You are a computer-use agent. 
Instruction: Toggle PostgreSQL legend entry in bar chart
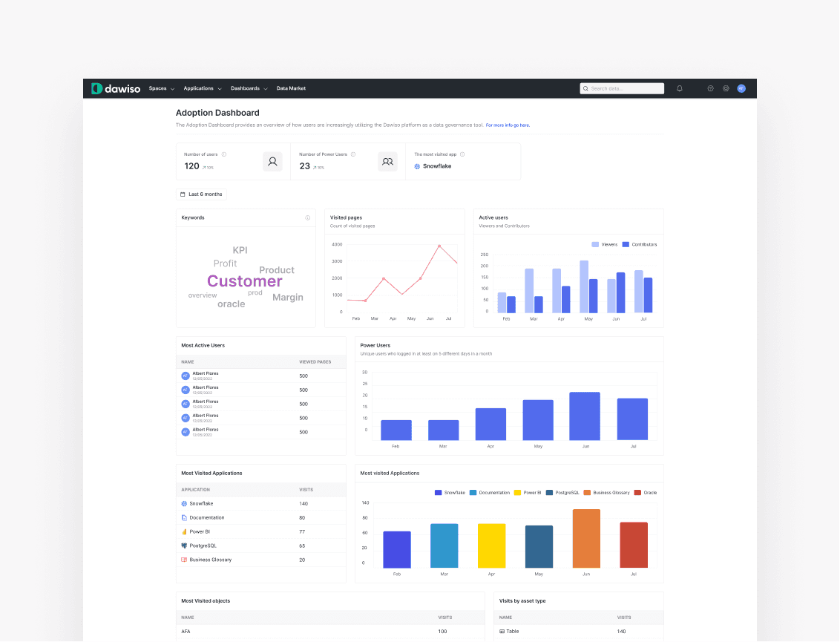(x=562, y=493)
